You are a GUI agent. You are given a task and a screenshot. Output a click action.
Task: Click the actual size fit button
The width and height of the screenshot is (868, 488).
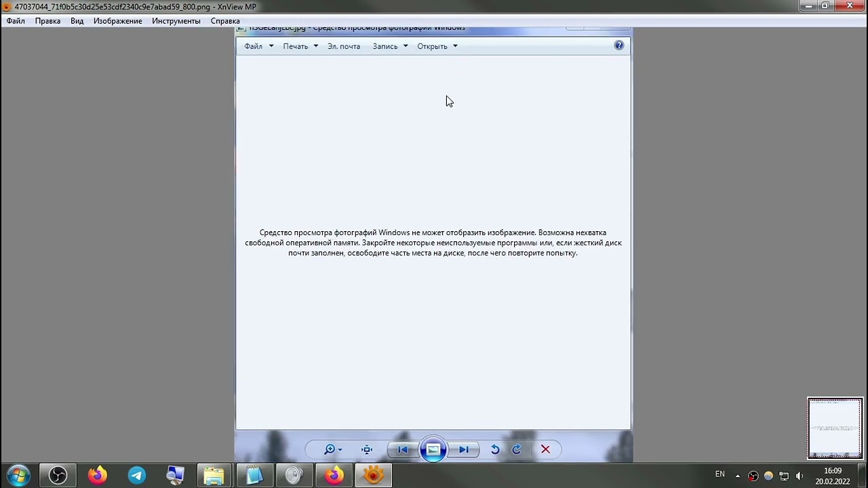pyautogui.click(x=367, y=449)
